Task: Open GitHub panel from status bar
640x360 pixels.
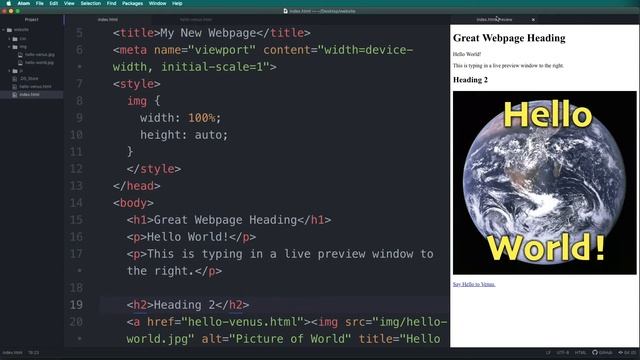Action: (602, 353)
